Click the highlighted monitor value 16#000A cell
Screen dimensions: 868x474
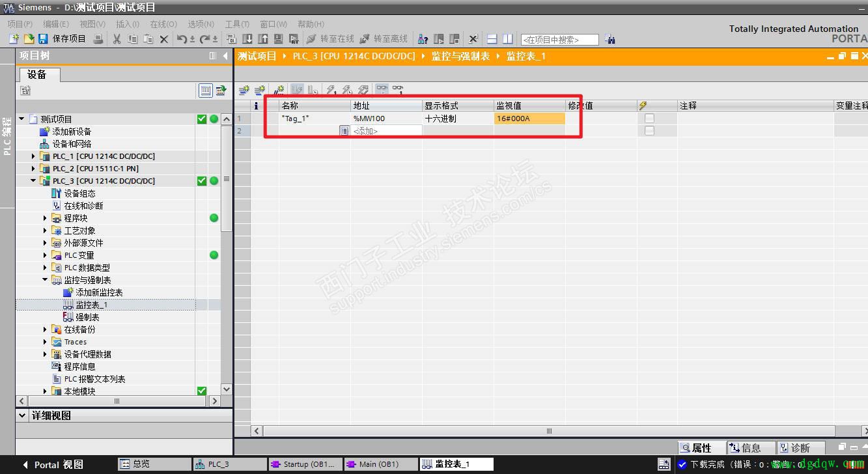[527, 118]
